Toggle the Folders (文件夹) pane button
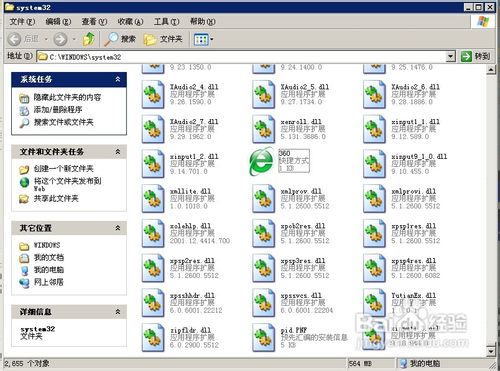The width and height of the screenshot is (500, 371). point(163,39)
